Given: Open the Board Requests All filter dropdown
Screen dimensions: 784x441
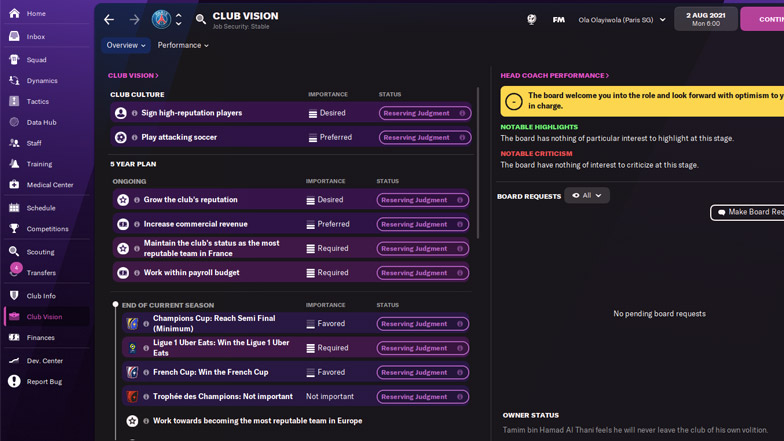Looking at the screenshot, I should (x=586, y=196).
